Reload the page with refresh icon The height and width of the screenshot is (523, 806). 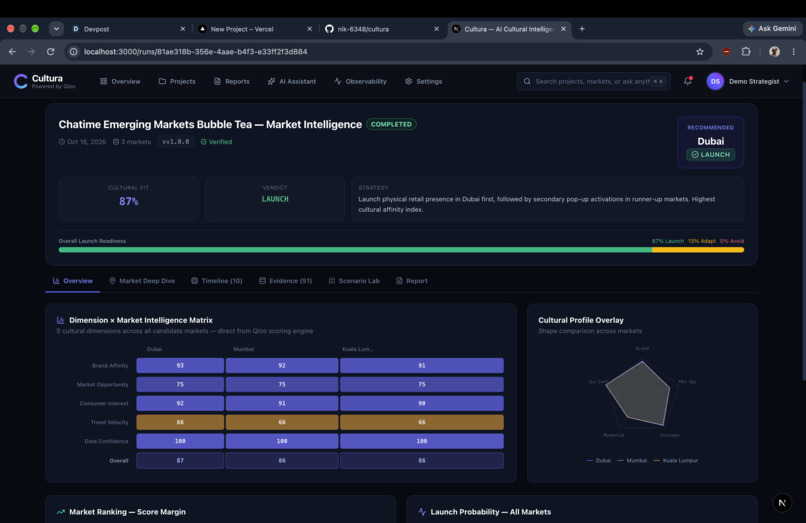click(50, 51)
